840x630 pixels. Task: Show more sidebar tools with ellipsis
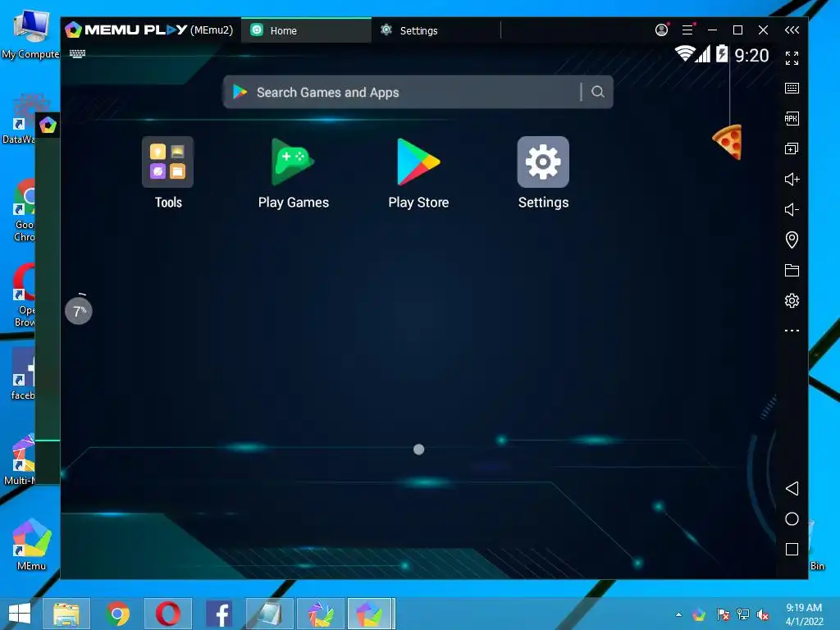(792, 331)
